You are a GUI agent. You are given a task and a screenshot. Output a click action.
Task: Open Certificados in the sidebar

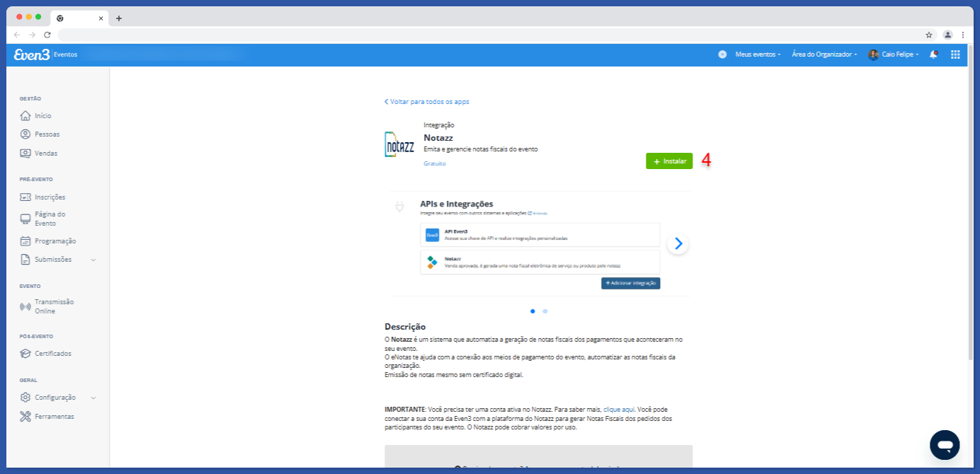(52, 354)
